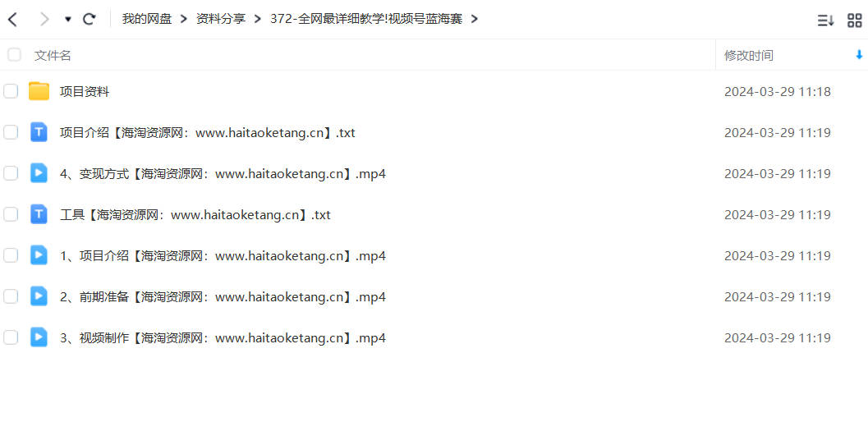
Task: Expand chevron after 我的网盘 breadcrumb
Action: tap(184, 20)
